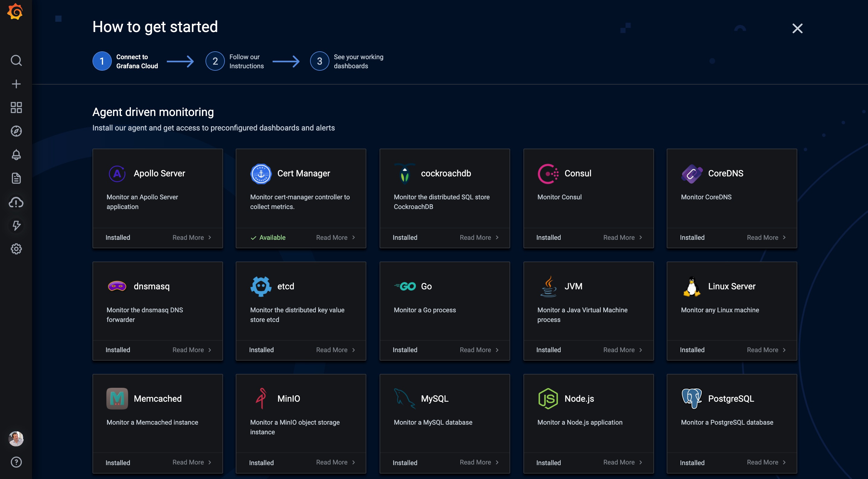The image size is (868, 479).
Task: Click step 3 See your working dashboards
Action: click(346, 61)
